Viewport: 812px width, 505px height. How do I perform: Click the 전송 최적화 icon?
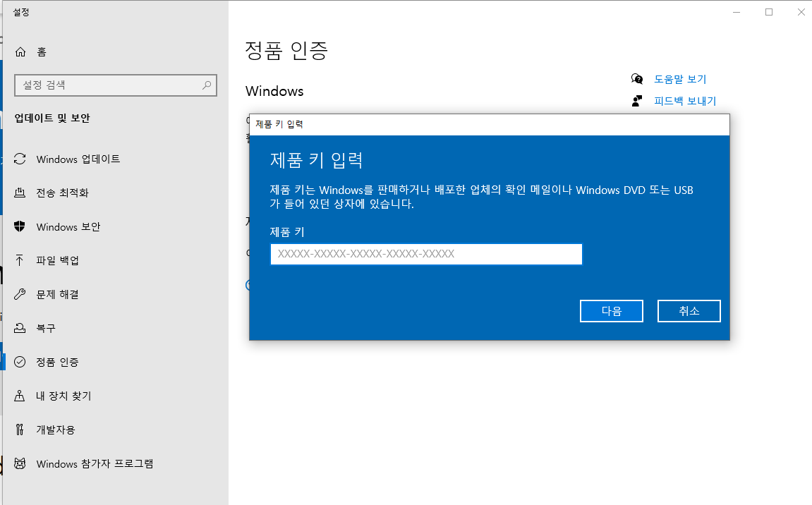coord(20,193)
